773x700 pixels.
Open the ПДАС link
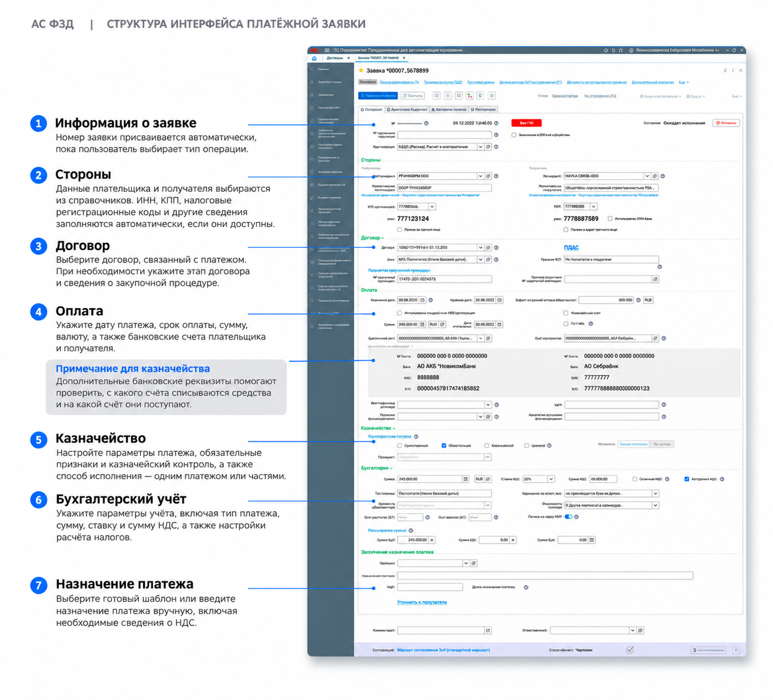click(571, 248)
